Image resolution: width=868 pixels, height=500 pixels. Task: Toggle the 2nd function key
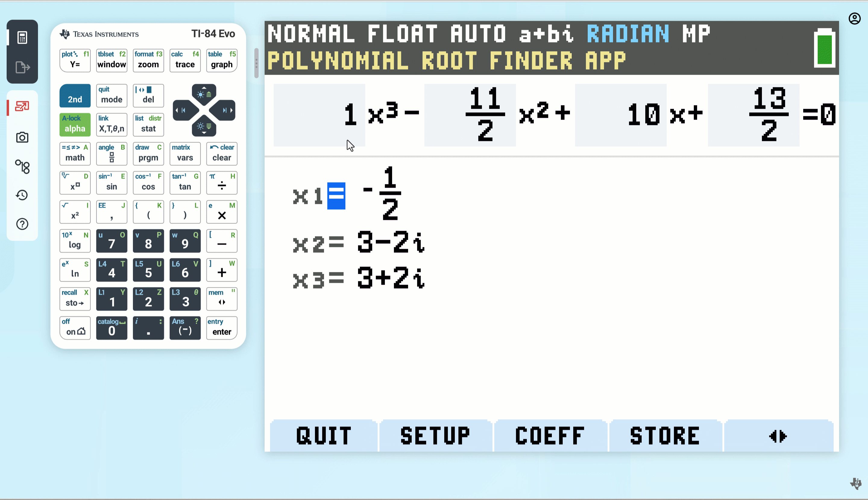point(75,95)
